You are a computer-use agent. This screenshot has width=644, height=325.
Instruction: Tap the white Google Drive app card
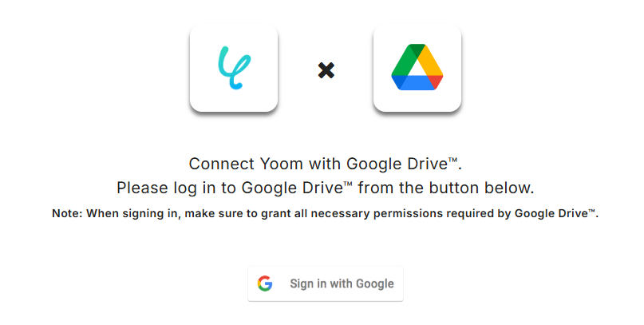tap(417, 68)
